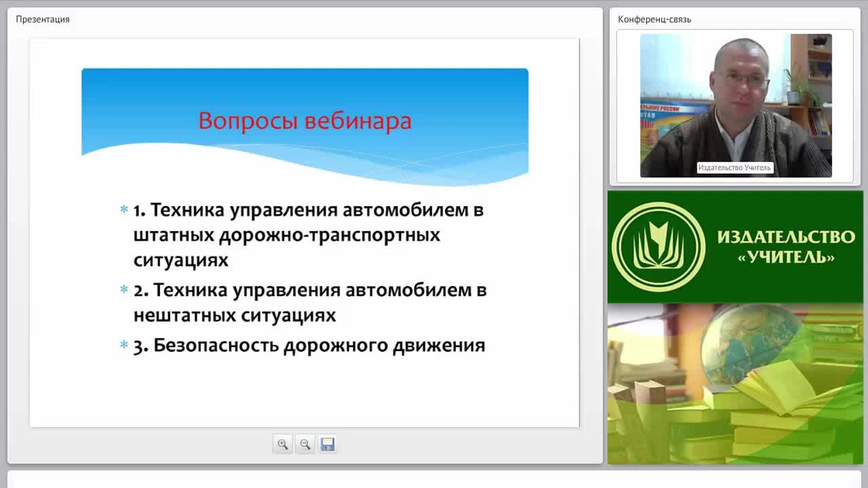This screenshot has height=488, width=868.
Task: Click the presenter's webcam video feed
Action: click(736, 106)
